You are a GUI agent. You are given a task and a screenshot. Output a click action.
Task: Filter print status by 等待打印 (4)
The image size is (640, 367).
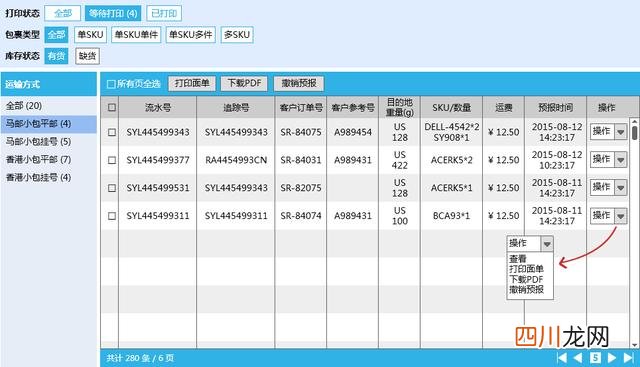click(x=113, y=13)
